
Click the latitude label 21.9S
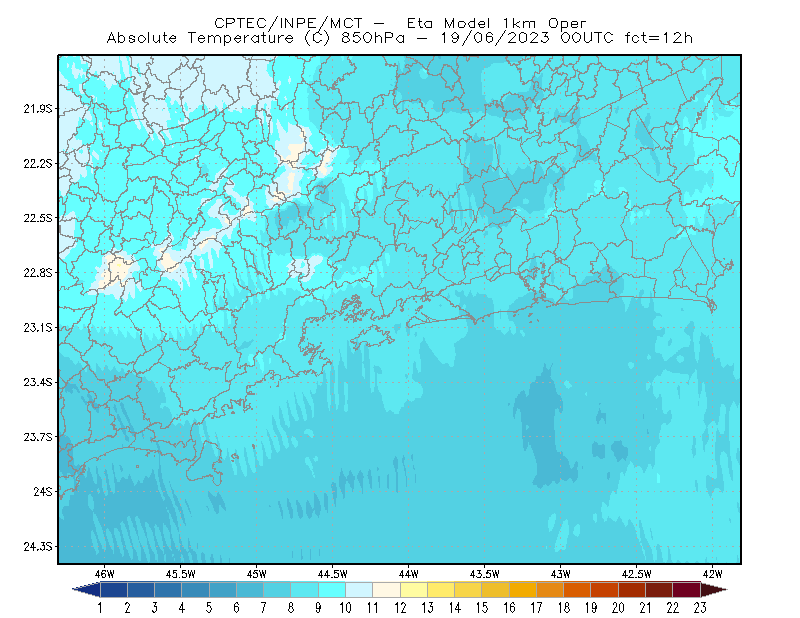38,109
